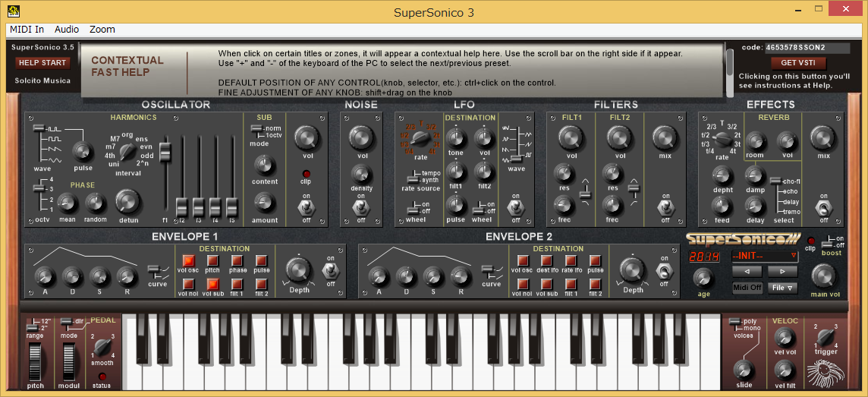868x397 pixels.
Task: Click the code input field
Action: coord(807,48)
